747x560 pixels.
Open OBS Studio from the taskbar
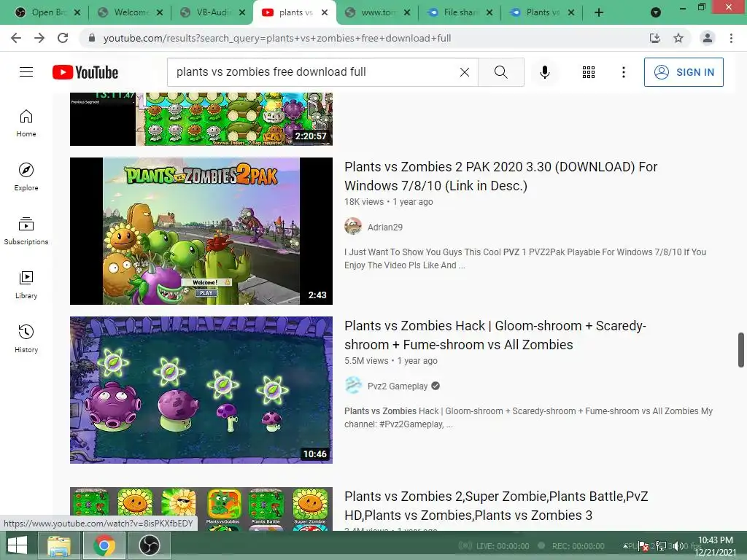pos(149,545)
